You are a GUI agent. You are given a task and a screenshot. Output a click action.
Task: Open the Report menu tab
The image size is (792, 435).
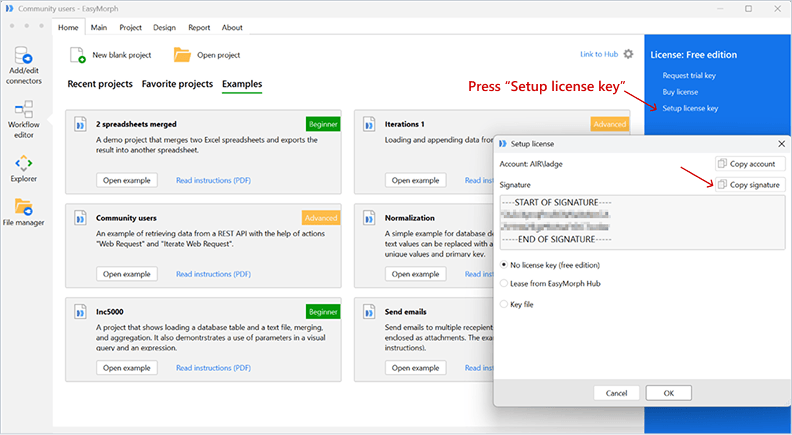[199, 27]
